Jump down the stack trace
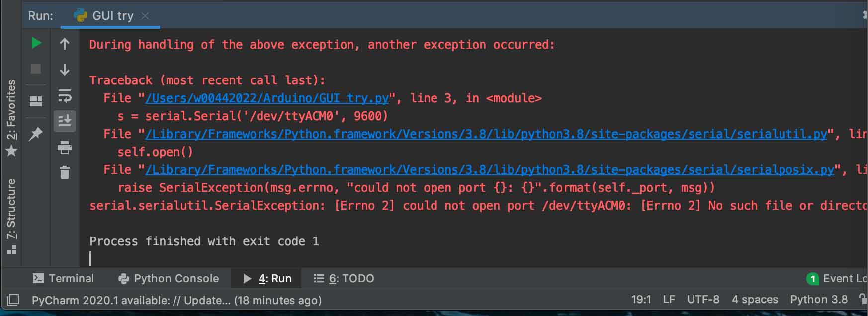Viewport: 868px width, 316px height. 65,70
